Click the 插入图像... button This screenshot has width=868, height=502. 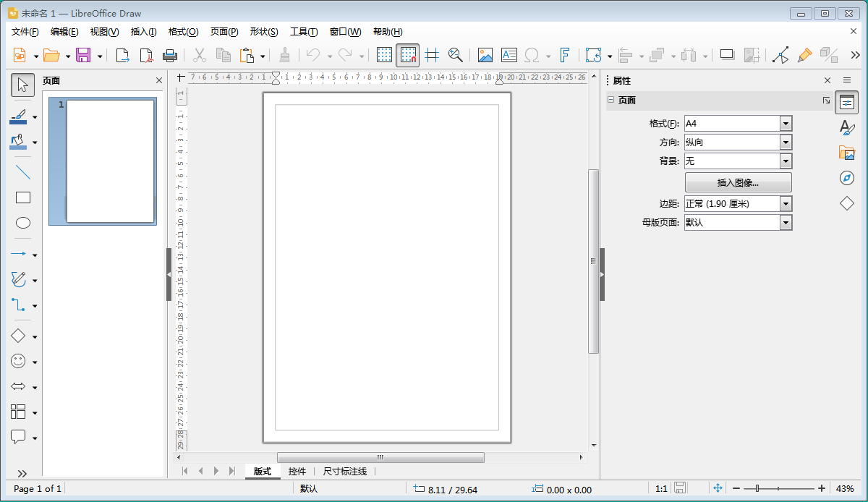point(738,182)
